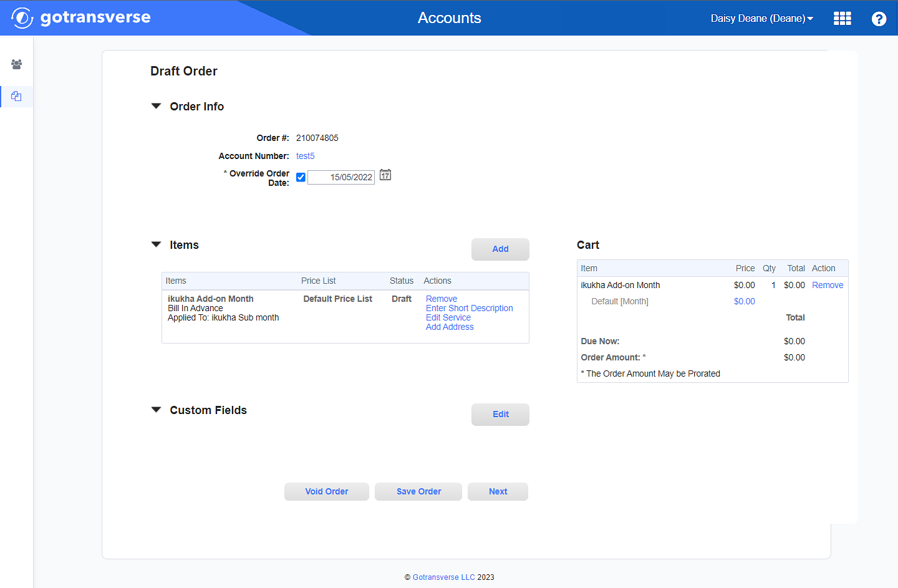Click the Bill In Advance text
The image size is (898, 588).
pos(195,308)
